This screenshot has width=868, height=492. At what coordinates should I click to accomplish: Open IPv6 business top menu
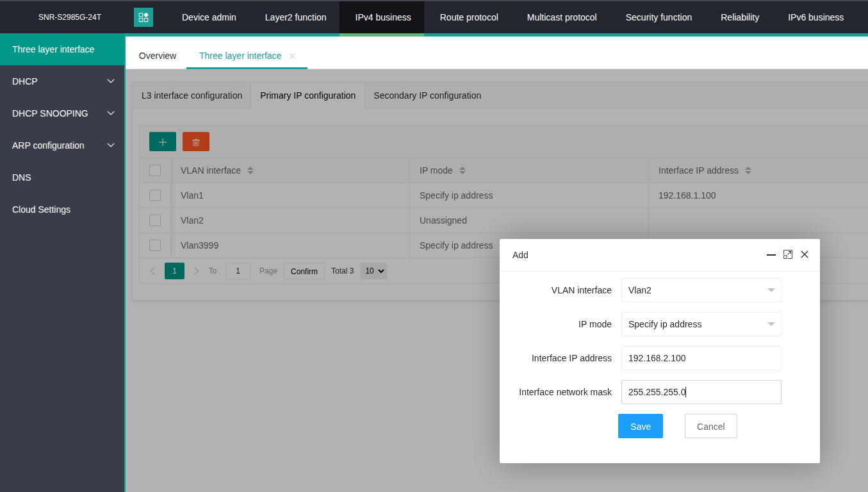pyautogui.click(x=815, y=17)
